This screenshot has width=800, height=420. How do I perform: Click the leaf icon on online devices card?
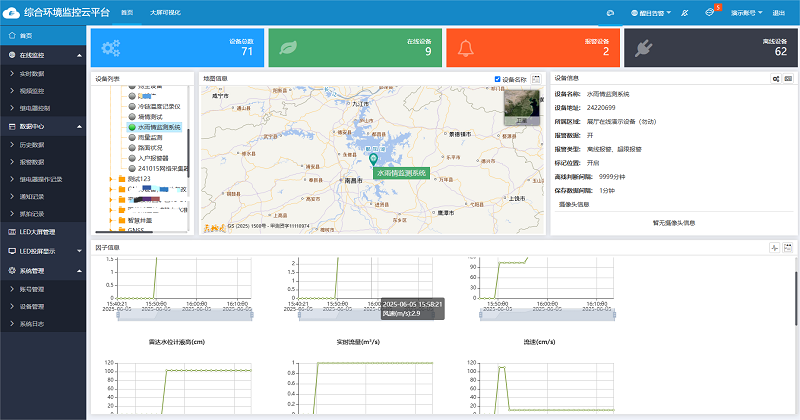coord(286,49)
